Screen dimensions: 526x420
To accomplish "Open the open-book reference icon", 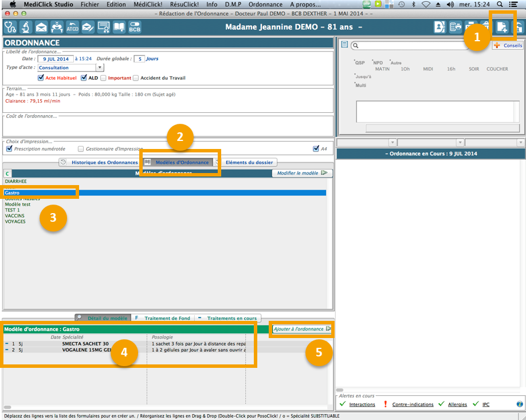I will pos(119,27).
